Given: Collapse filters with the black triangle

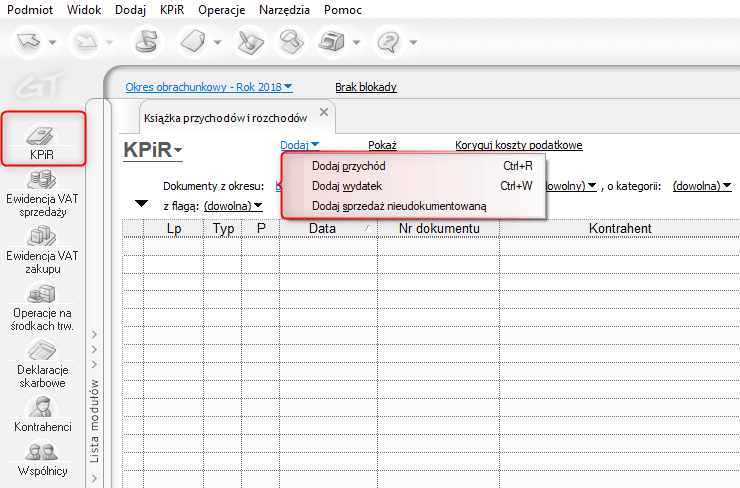Looking at the screenshot, I should (142, 203).
